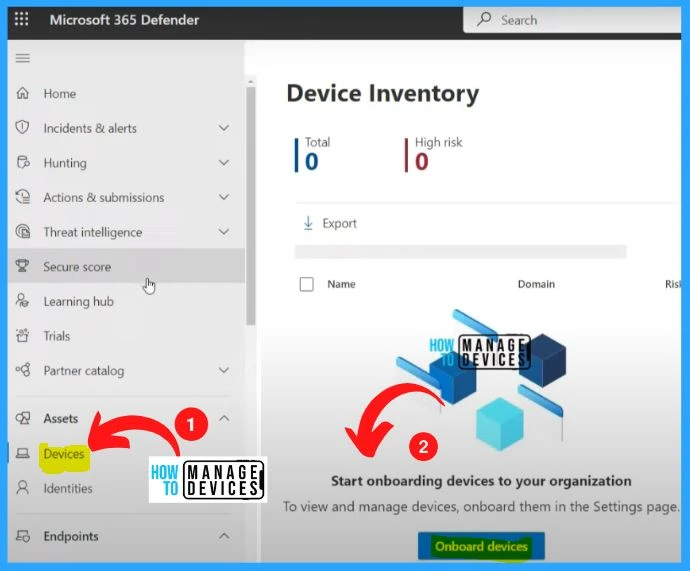Expand the Threat intelligence chevron

224,232
